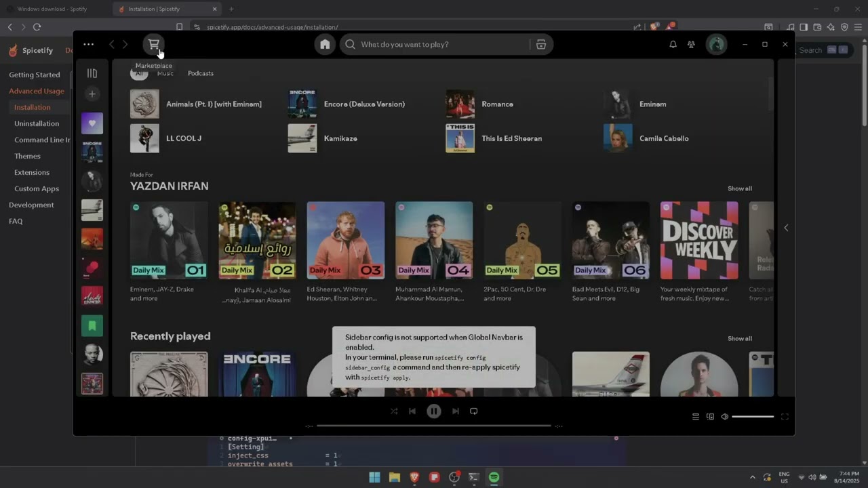
Task: Open the Daily Mix 01 card
Action: tap(169, 252)
